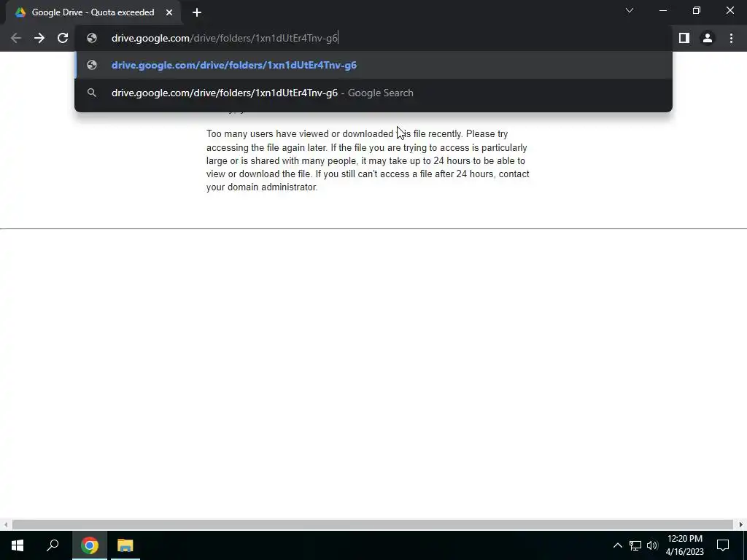Show hidden system tray icons
Image resolution: width=747 pixels, height=560 pixels.
click(617, 545)
